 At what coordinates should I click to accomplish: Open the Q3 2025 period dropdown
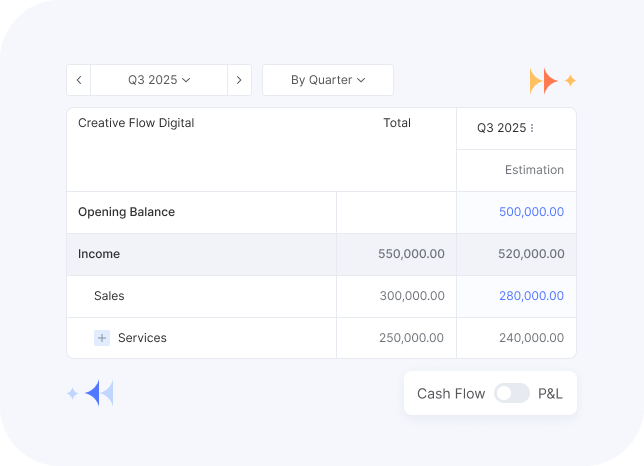[159, 80]
